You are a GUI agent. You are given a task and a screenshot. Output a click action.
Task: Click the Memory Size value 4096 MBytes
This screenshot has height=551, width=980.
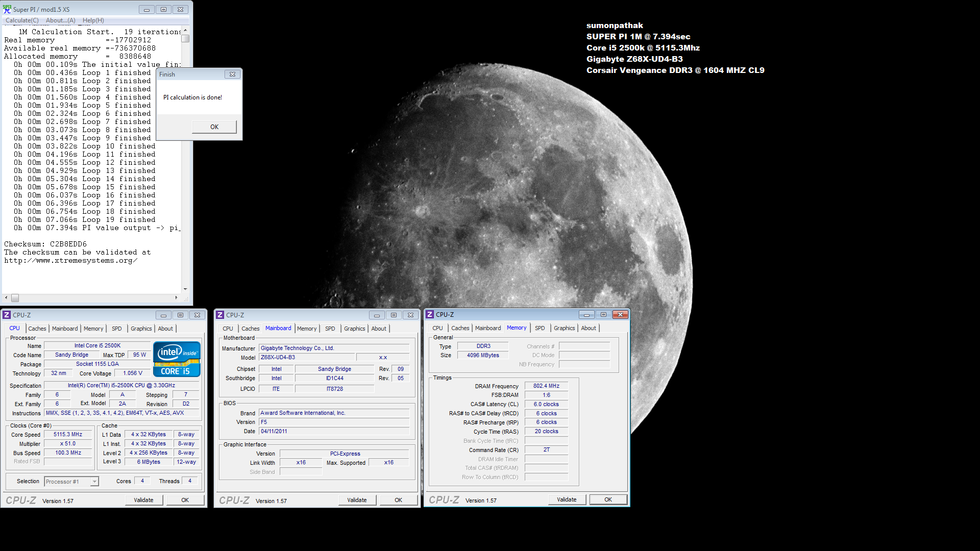tap(483, 355)
